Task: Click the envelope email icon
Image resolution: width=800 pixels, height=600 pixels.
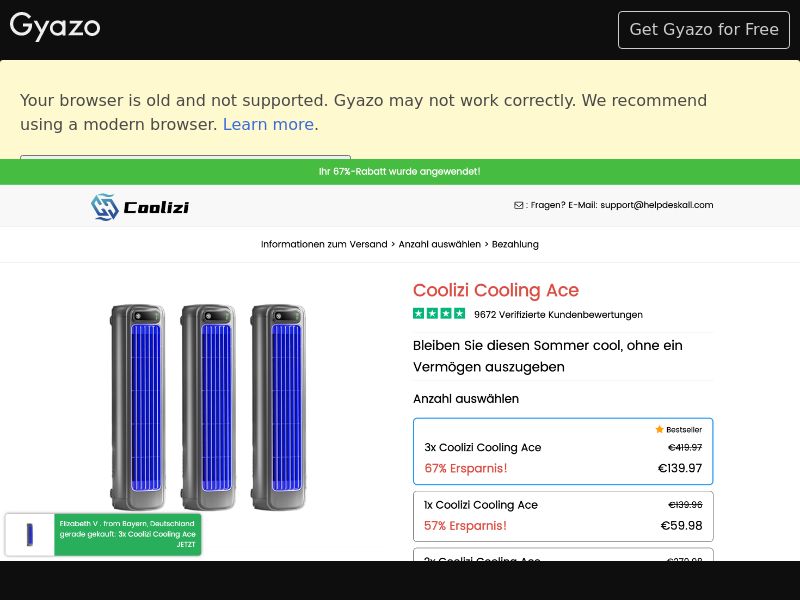Action: click(x=518, y=205)
